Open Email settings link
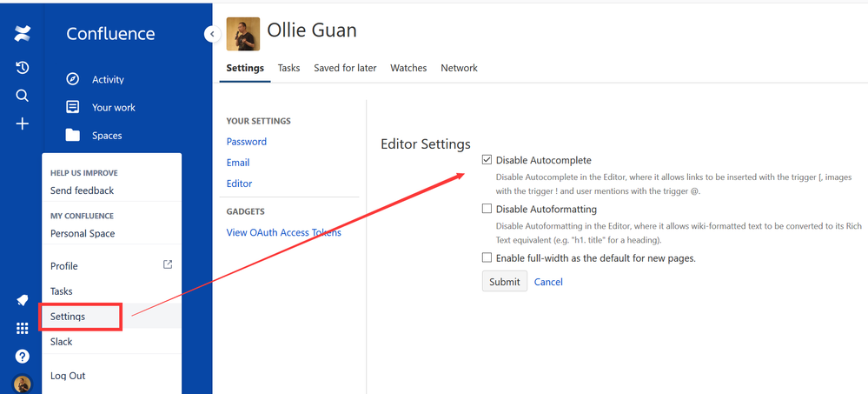The image size is (868, 394). pyautogui.click(x=238, y=163)
